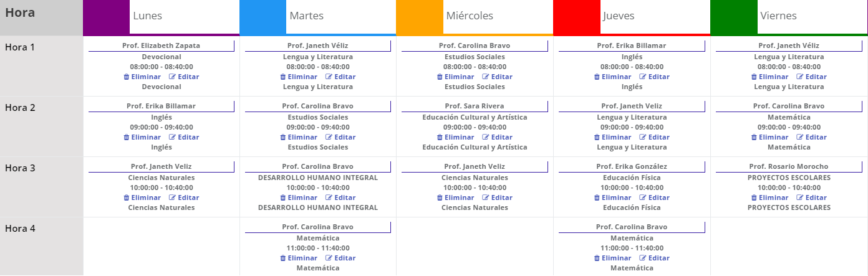
Task: Select the Viernes day header
Action: click(x=779, y=16)
